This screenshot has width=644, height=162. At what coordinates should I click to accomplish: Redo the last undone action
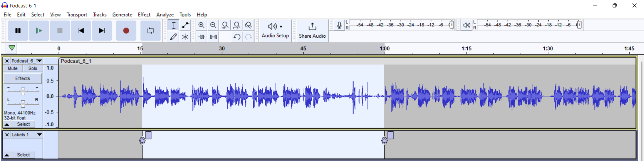(x=248, y=37)
